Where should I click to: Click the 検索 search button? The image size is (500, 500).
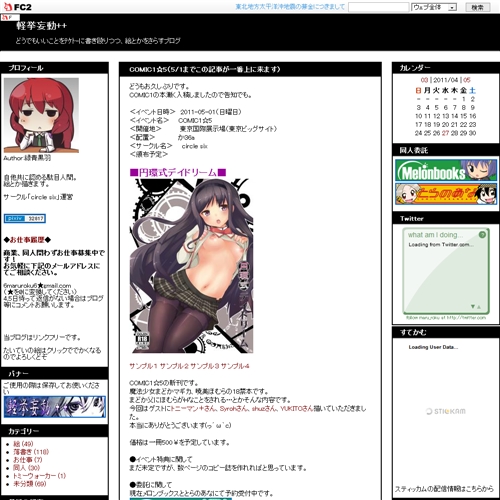click(x=477, y=7)
